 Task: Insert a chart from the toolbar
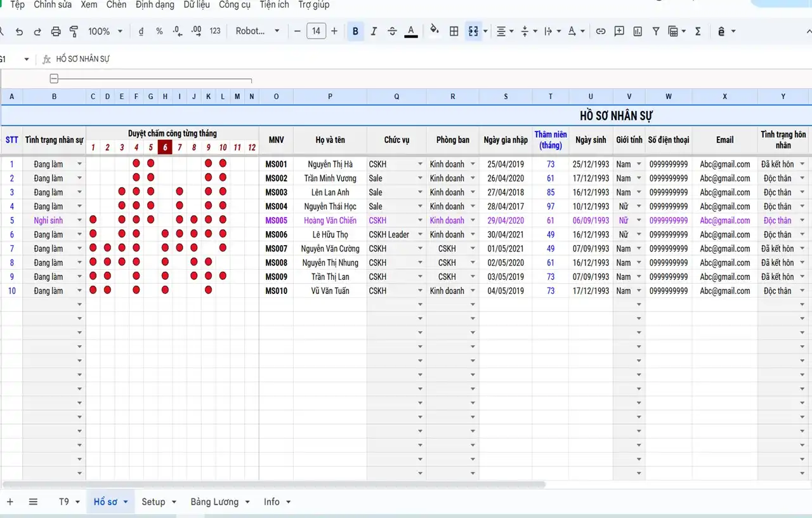(638, 31)
